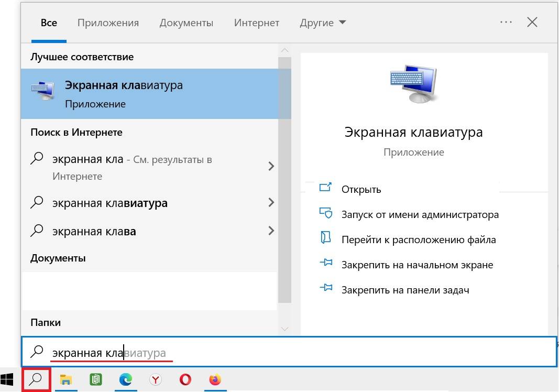Open File Explorer from the taskbar
Screen dimensions: 559x392
pos(66,380)
